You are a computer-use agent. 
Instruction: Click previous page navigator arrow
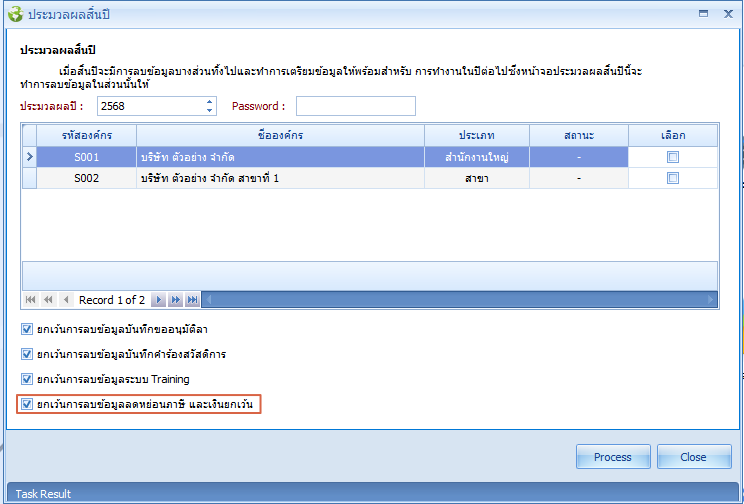pos(48,300)
